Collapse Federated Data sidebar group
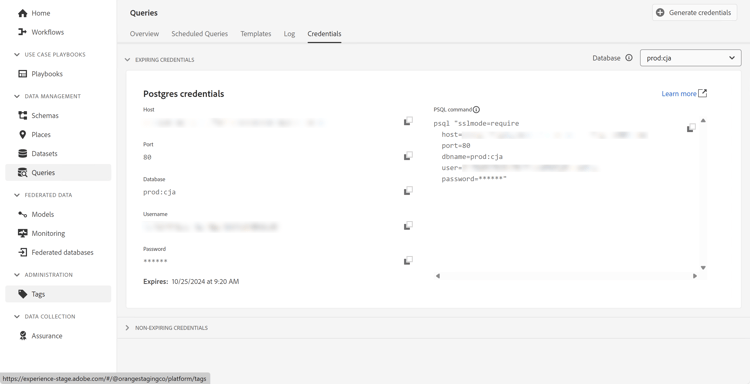 17,195
